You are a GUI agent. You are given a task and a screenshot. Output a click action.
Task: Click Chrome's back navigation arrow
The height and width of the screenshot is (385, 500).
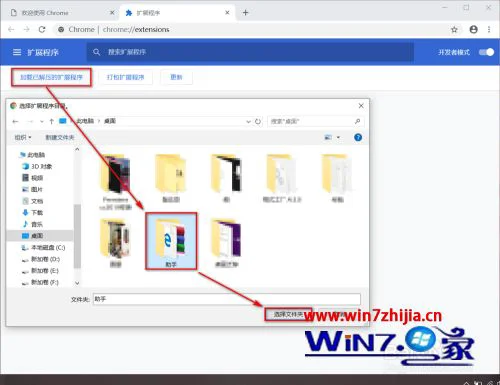click(11, 29)
